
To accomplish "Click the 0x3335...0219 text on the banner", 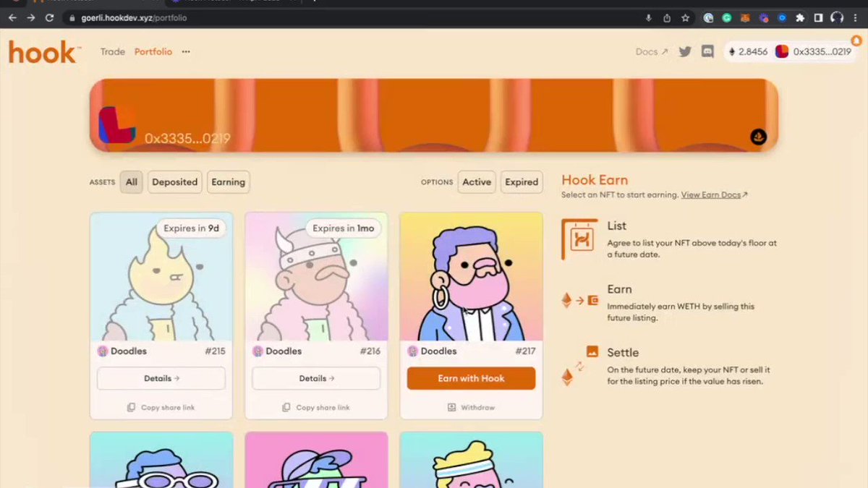I will pos(187,138).
